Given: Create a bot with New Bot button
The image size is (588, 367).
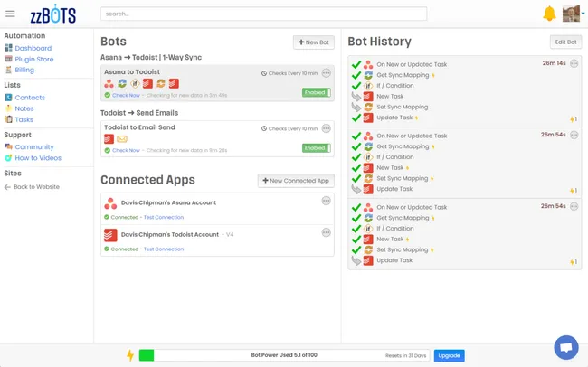Looking at the screenshot, I should click(x=314, y=42).
